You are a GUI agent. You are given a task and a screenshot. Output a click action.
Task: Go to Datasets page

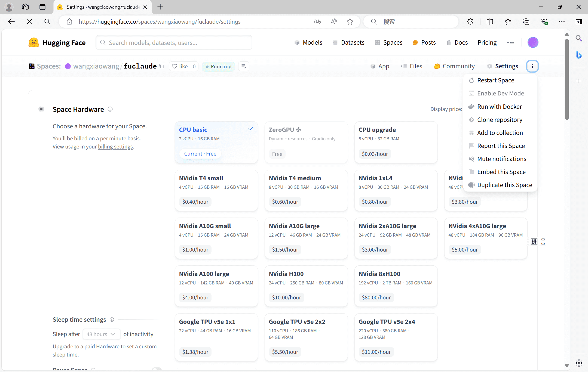[x=349, y=42]
